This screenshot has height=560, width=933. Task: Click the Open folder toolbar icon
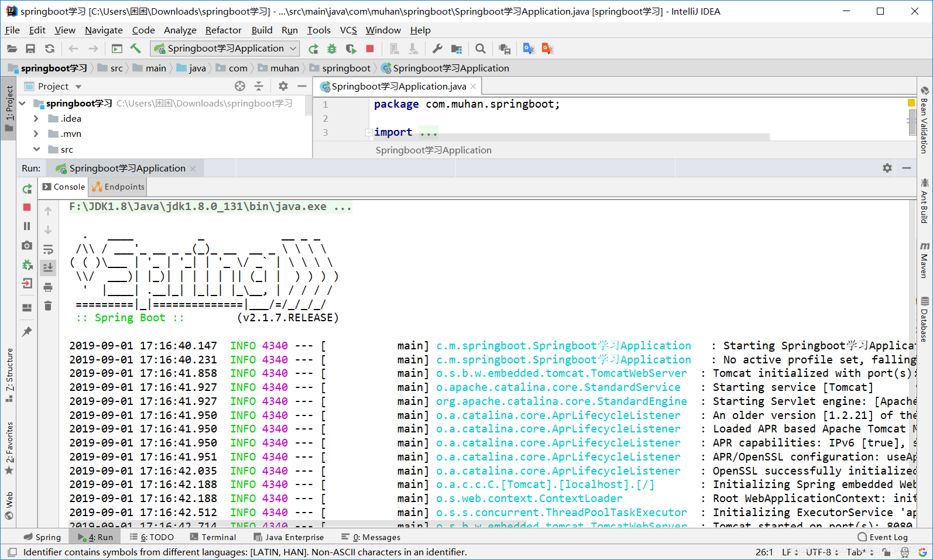pyautogui.click(x=12, y=49)
